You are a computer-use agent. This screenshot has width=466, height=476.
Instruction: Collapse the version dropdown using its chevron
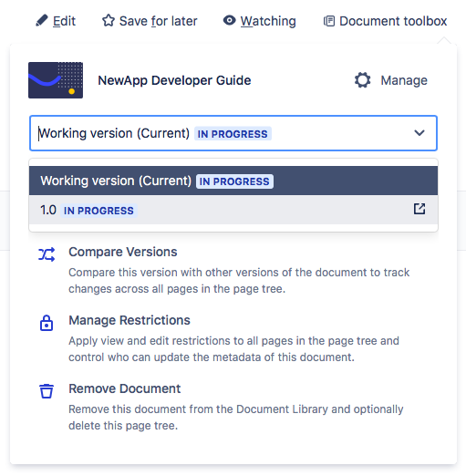(419, 133)
